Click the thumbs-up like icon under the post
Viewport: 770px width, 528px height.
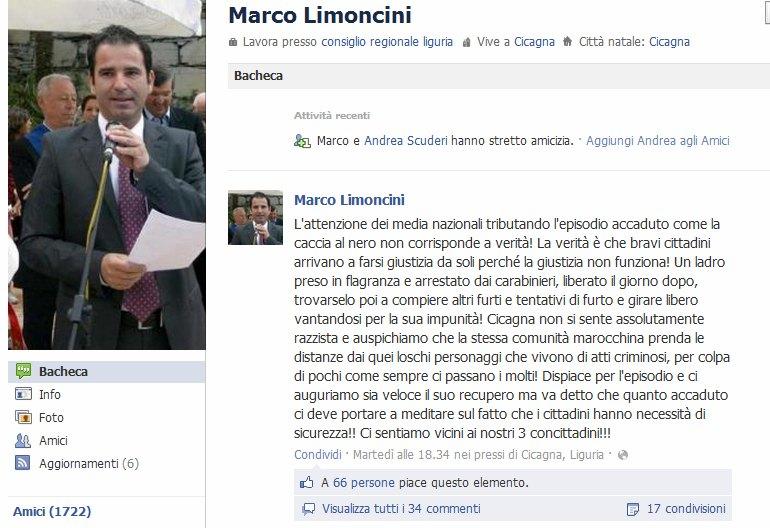(307, 482)
